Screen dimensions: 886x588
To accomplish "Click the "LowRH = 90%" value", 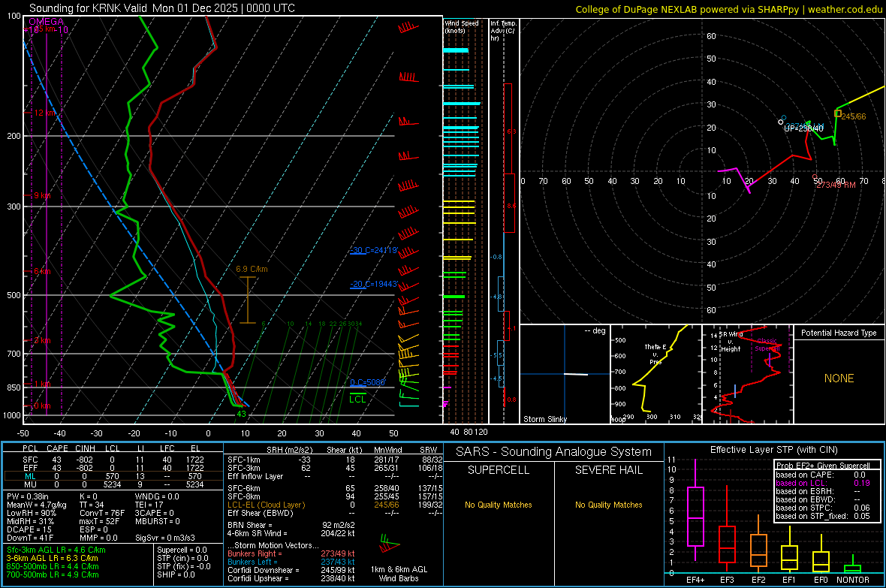I will point(32,513).
